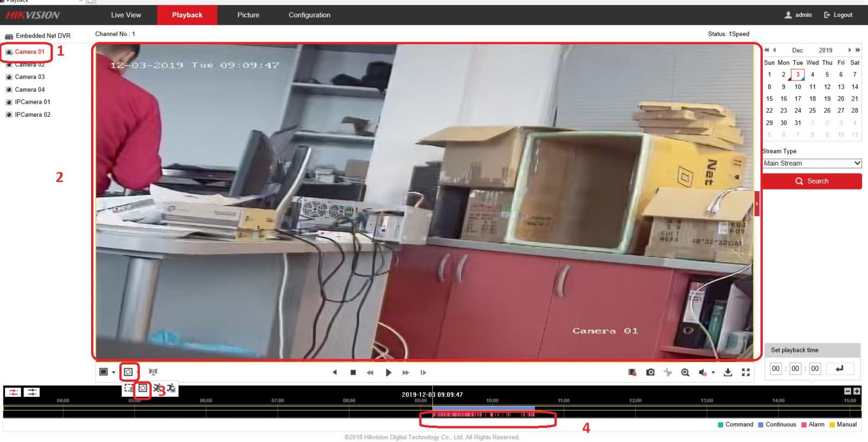The image size is (868, 442).
Task: Click Logout in the top bar
Action: 838,15
